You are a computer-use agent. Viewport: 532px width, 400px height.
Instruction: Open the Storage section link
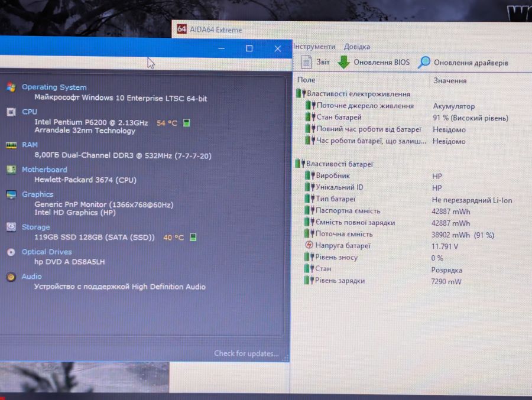click(36, 227)
